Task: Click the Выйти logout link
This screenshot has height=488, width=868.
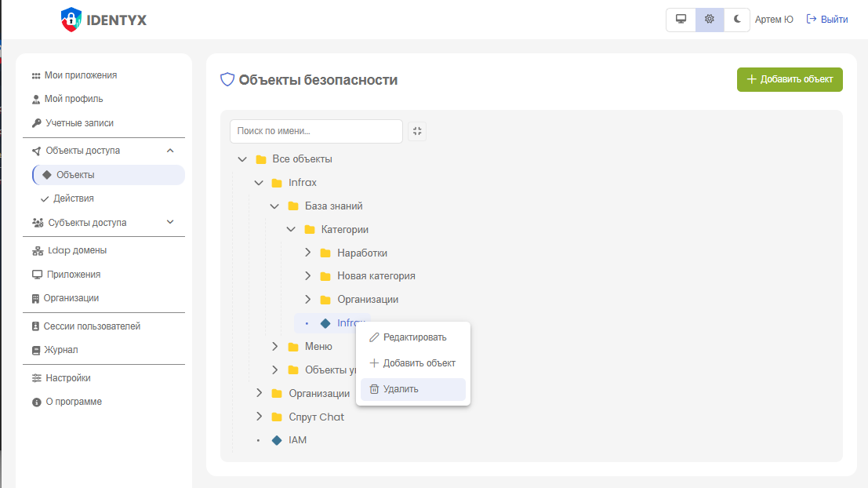Action: 827,20
